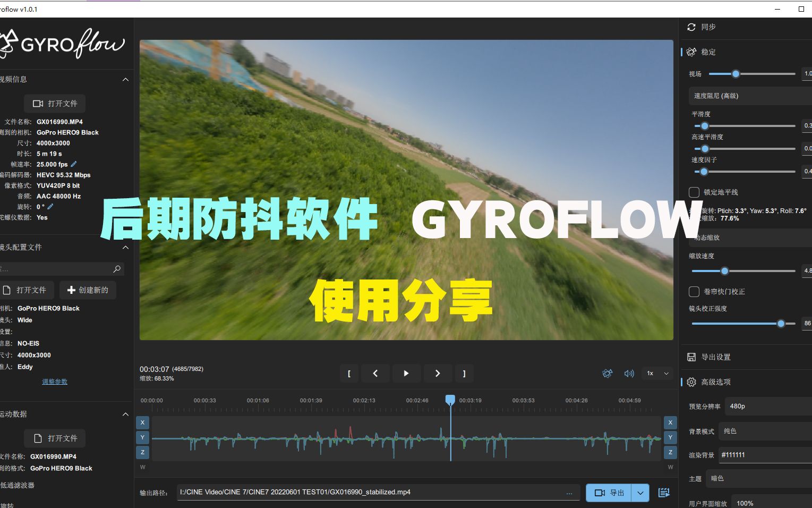
Task: Click 打开文件 in motion data section
Action: tap(55, 438)
